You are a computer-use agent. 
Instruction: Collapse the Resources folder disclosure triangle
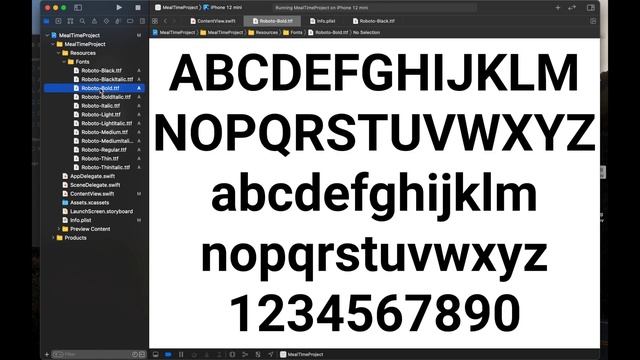pyautogui.click(x=59, y=53)
